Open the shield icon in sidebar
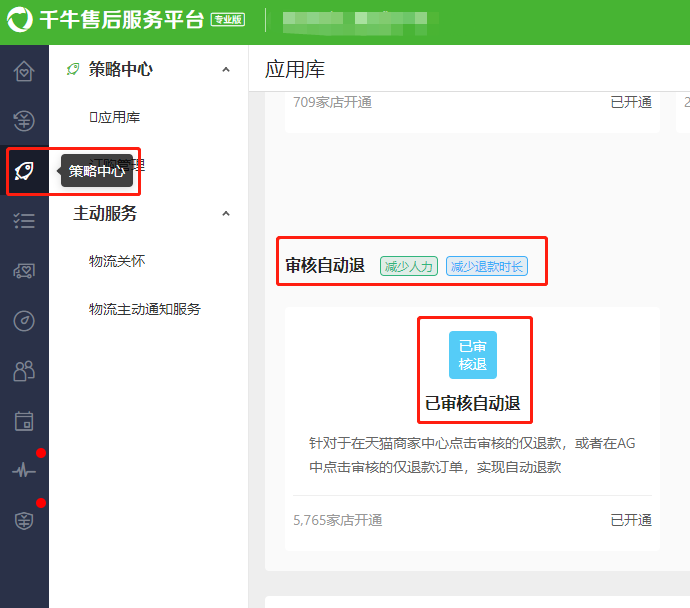Image resolution: width=690 pixels, height=608 pixels. tap(24, 520)
